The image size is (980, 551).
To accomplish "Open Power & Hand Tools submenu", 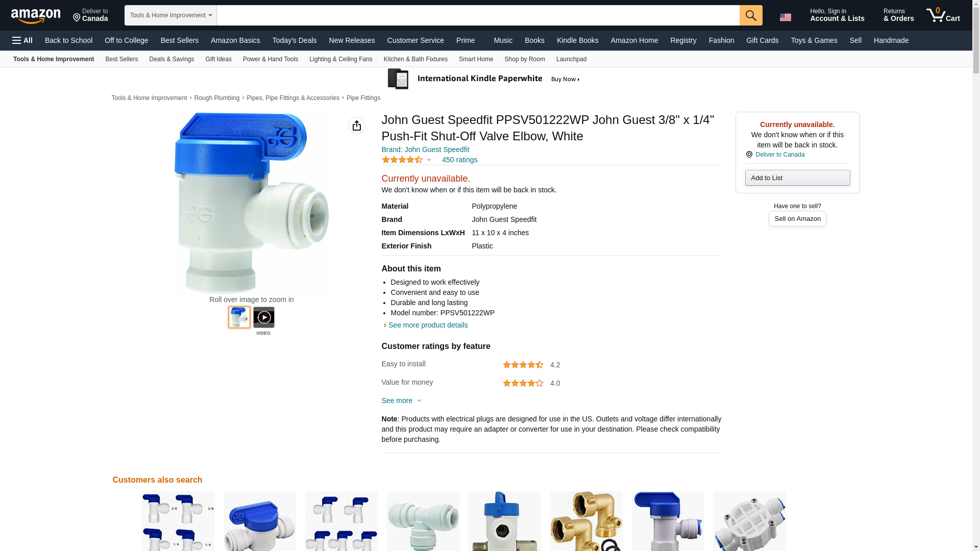I will (271, 59).
